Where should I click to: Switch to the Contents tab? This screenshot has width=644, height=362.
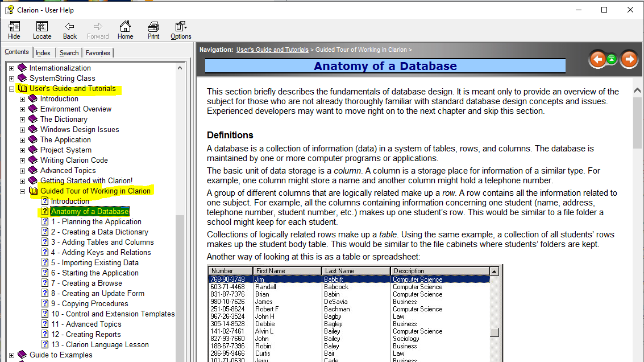(x=17, y=52)
